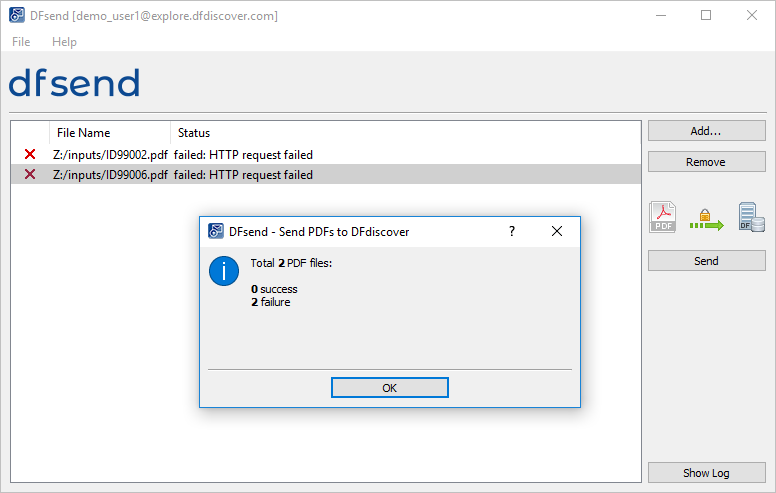776x493 pixels.
Task: Close the Send PDFs to DFdiscover dialog
Action: (x=557, y=231)
